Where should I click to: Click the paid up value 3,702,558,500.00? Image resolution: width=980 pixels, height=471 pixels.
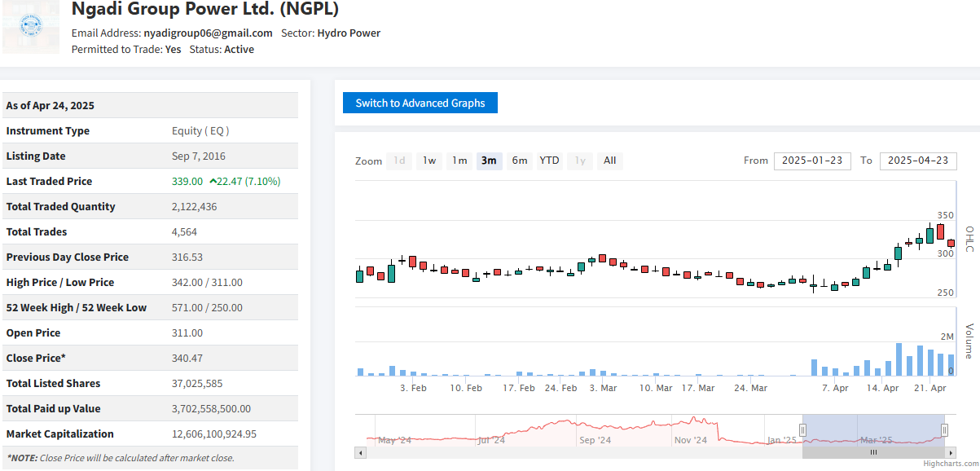(211, 408)
